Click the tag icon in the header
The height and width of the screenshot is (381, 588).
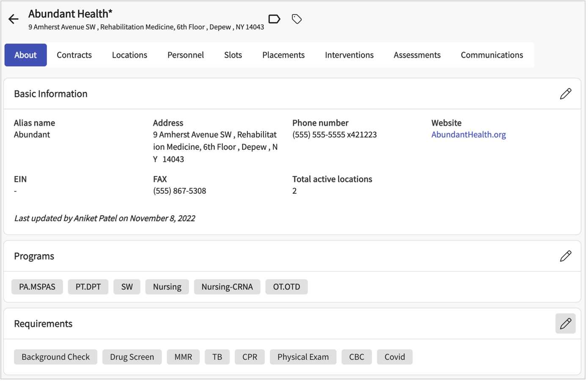click(x=297, y=19)
